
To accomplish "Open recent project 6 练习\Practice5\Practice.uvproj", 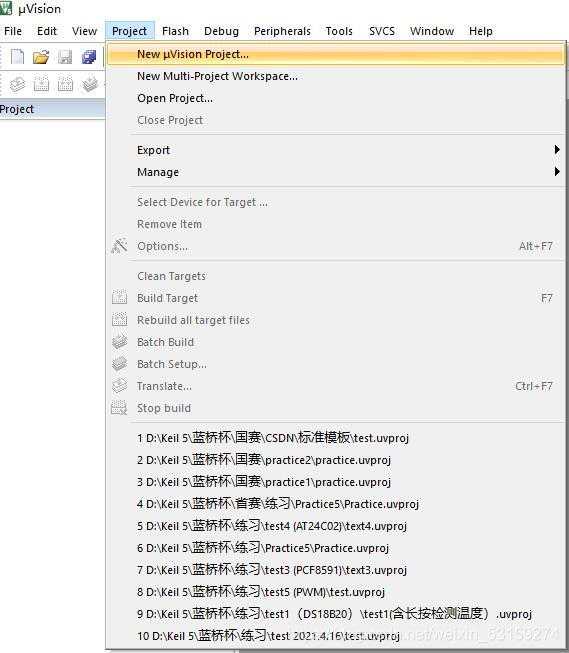I will pos(336,548).
